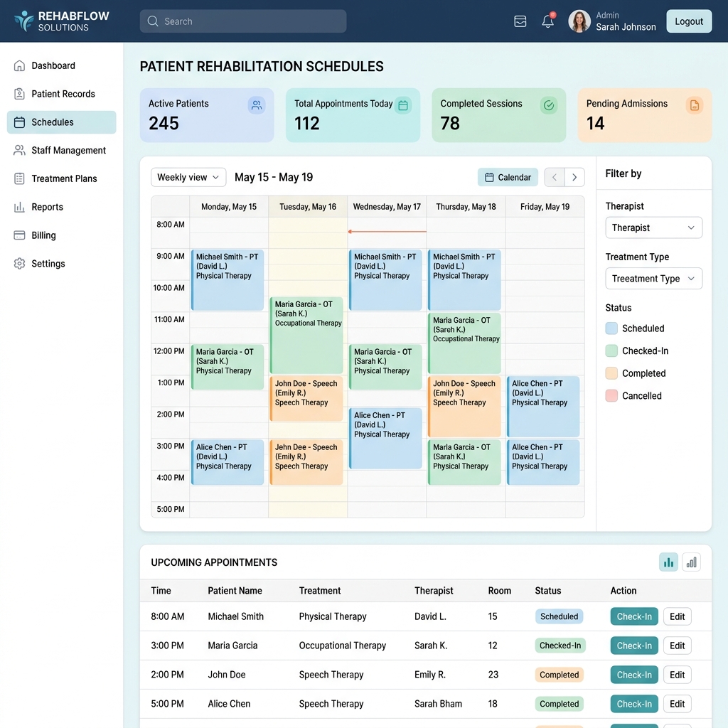Click the Active Patients users icon
This screenshot has width=728, height=728.
[256, 105]
